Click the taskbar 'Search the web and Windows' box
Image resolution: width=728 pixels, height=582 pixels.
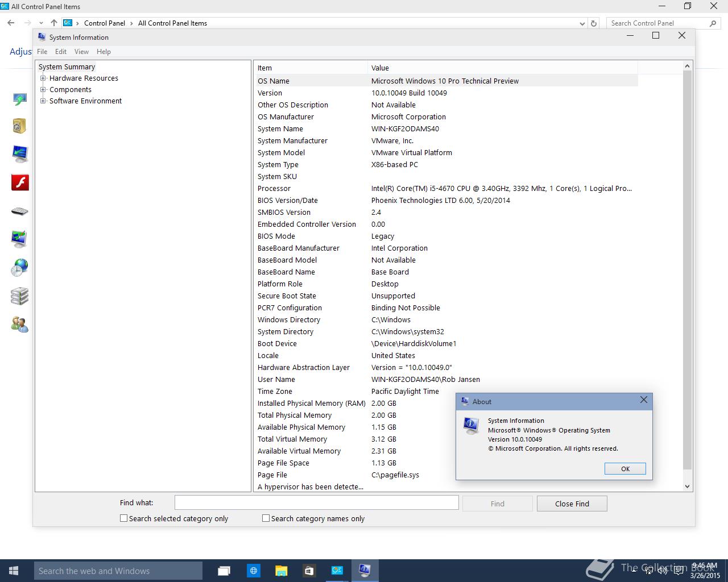click(118, 571)
